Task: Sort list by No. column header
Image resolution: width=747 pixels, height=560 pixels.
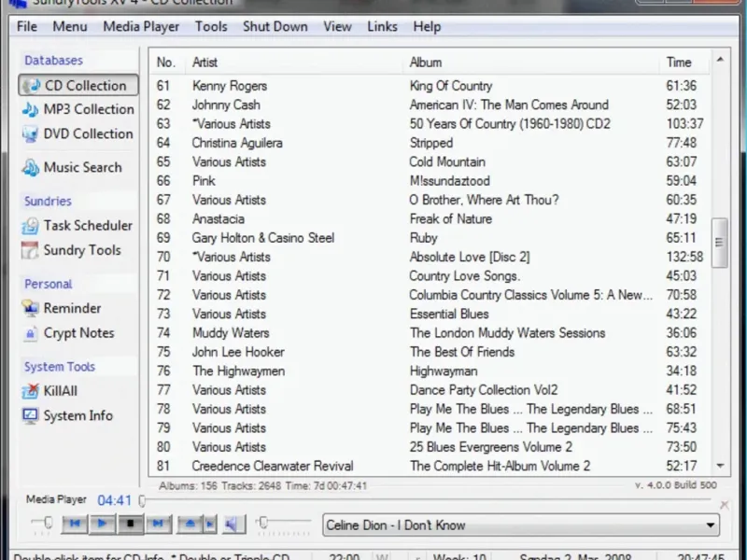Action: coord(167,63)
